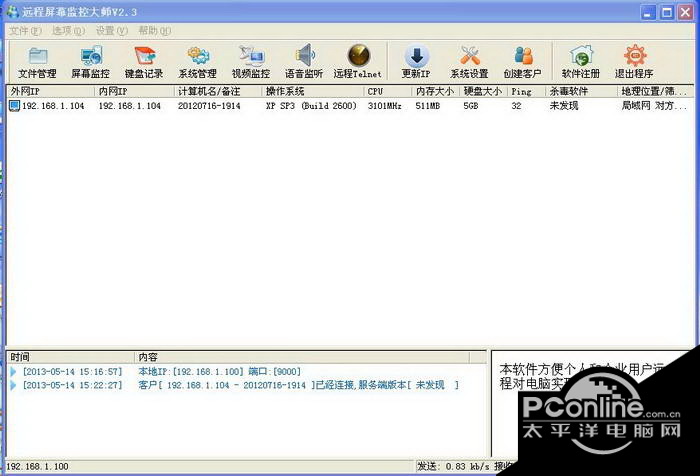This screenshot has height=476, width=700.
Task: Minimize the 远程屏幕监控大师 window
Action: (x=648, y=12)
